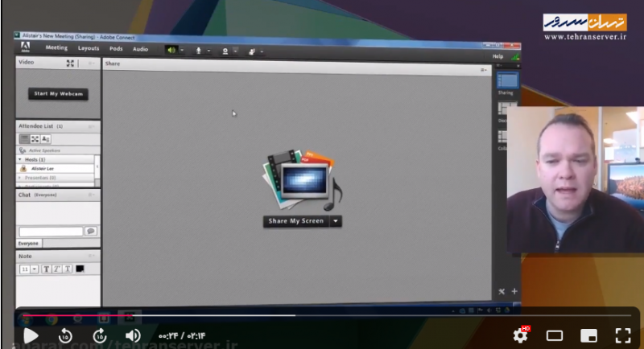Screen dimensions: 644x349
Task: Click the Start My Webcam button
Action: click(59, 93)
